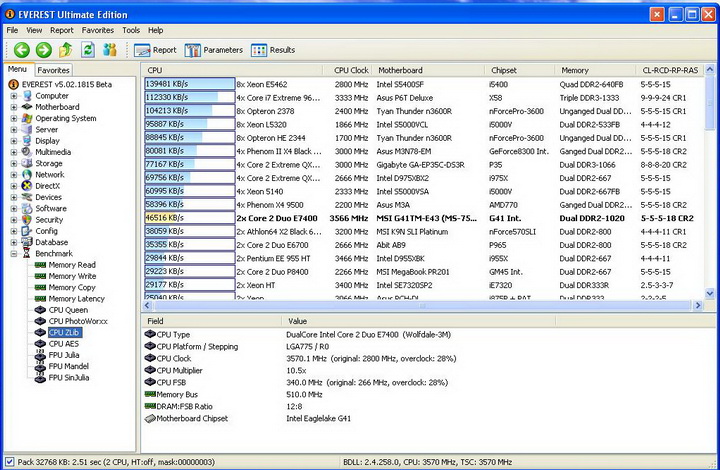
Task: Sort by the Memory column header
Action: point(596,70)
